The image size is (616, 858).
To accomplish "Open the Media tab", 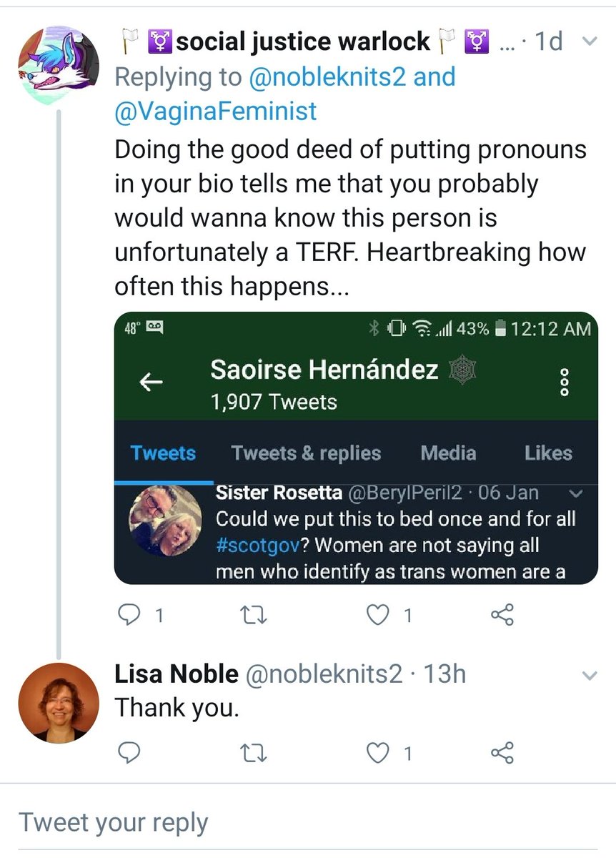I will tap(448, 453).
